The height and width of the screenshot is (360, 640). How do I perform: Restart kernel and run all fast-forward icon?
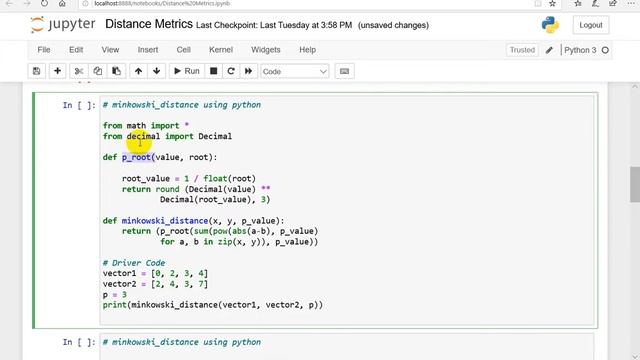pyautogui.click(x=248, y=71)
